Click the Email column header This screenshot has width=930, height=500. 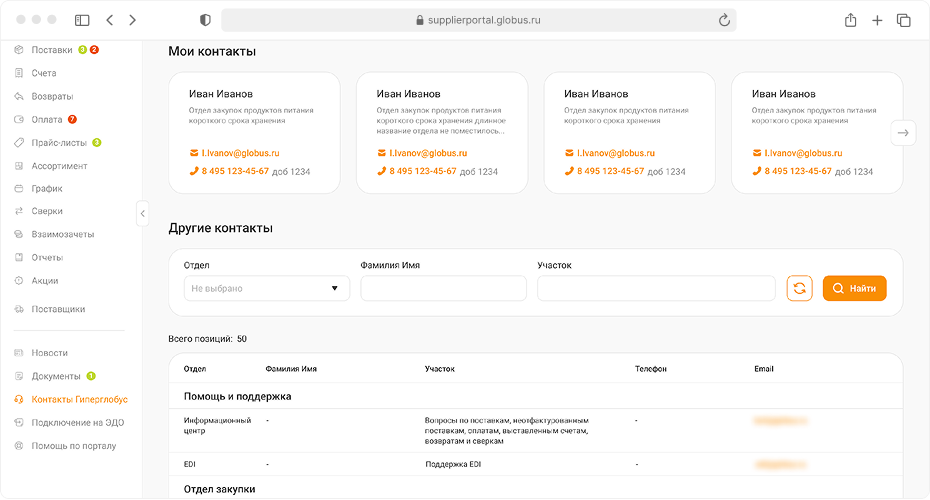coord(764,369)
